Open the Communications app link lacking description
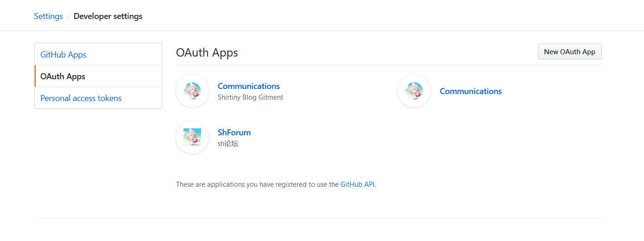 coord(471,91)
